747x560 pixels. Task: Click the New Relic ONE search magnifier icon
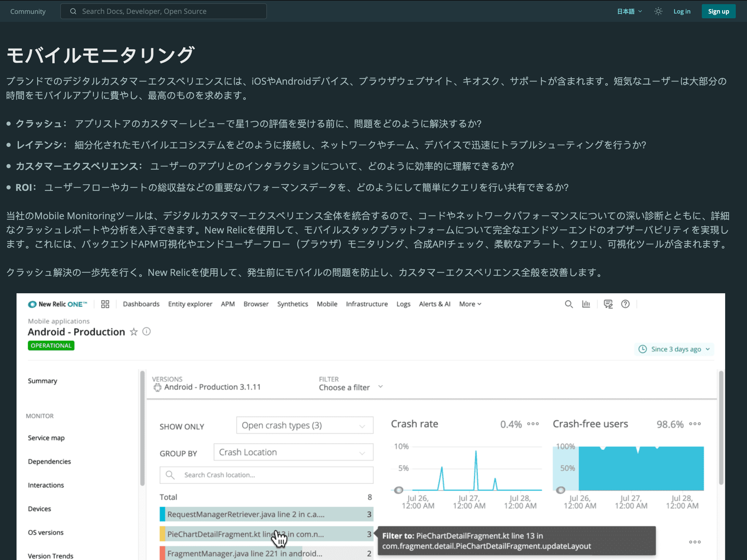pyautogui.click(x=569, y=304)
